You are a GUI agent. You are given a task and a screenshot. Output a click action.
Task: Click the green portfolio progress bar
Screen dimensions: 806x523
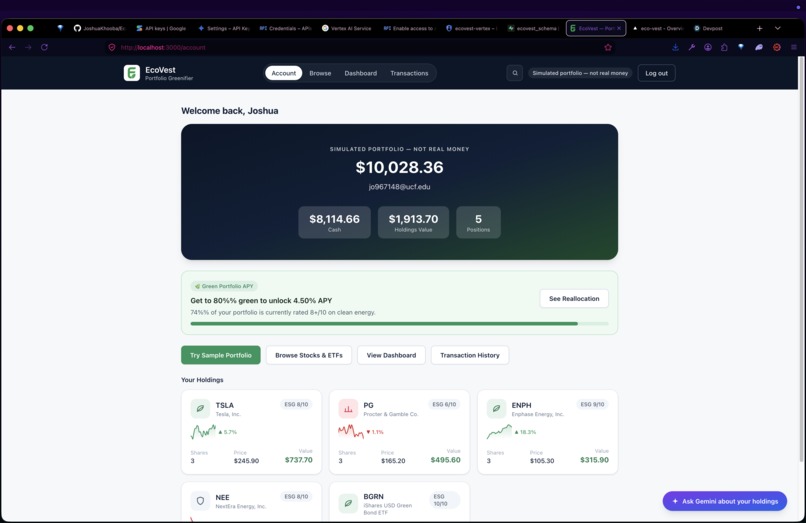click(399, 323)
